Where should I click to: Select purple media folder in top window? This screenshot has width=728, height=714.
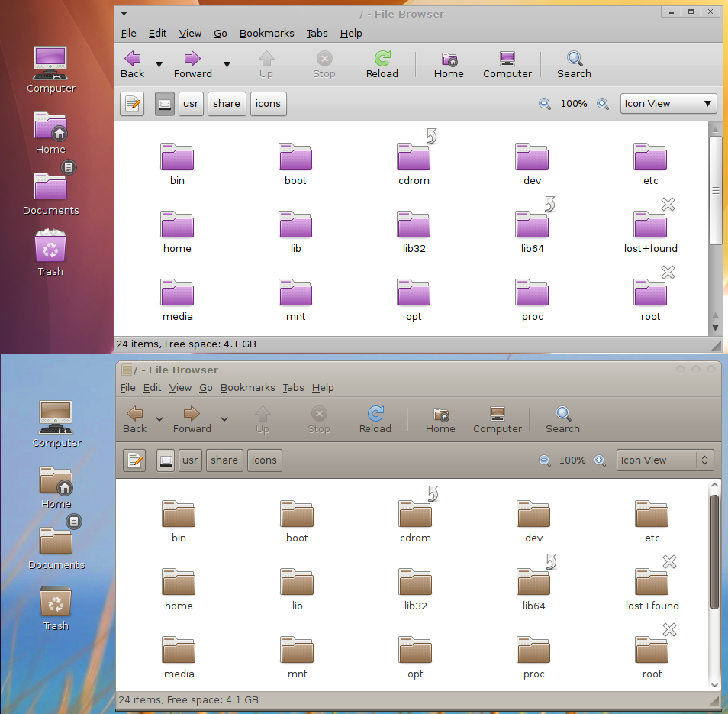click(177, 292)
